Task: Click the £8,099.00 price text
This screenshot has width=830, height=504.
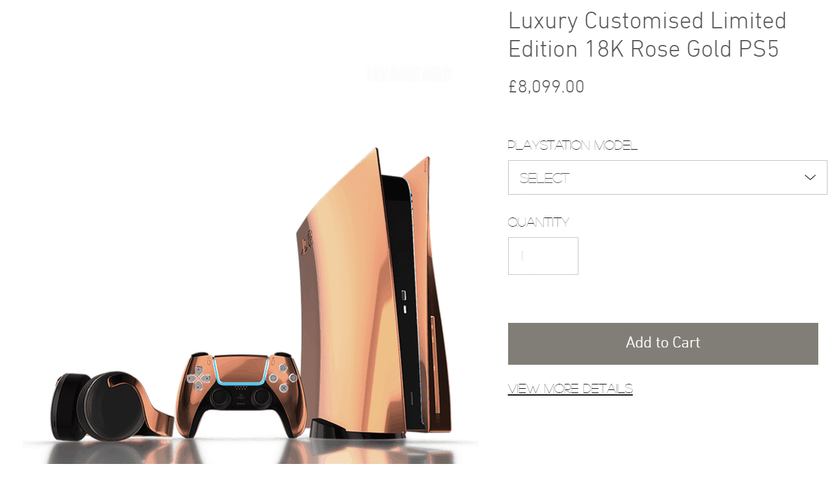Action: (546, 87)
